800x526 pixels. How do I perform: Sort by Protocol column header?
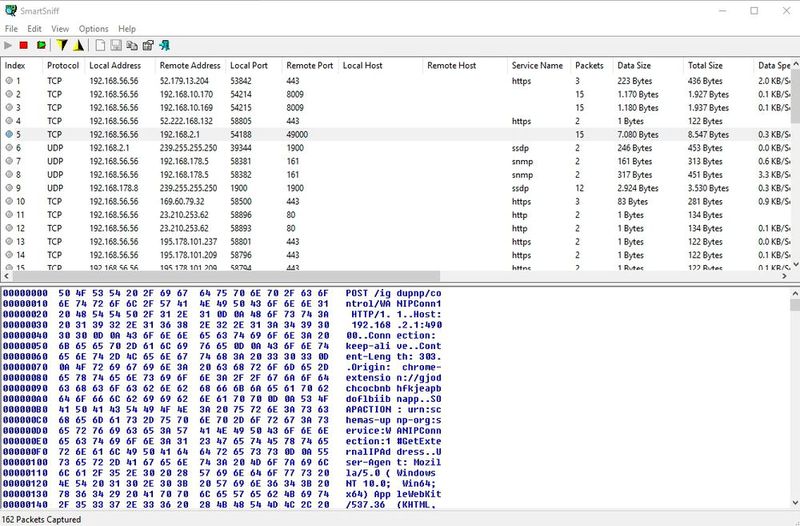(x=63, y=65)
